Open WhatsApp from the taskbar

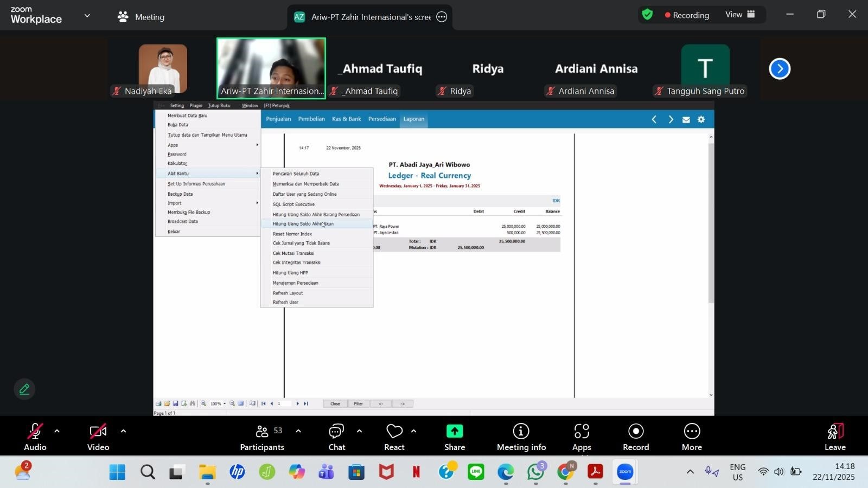click(535, 472)
